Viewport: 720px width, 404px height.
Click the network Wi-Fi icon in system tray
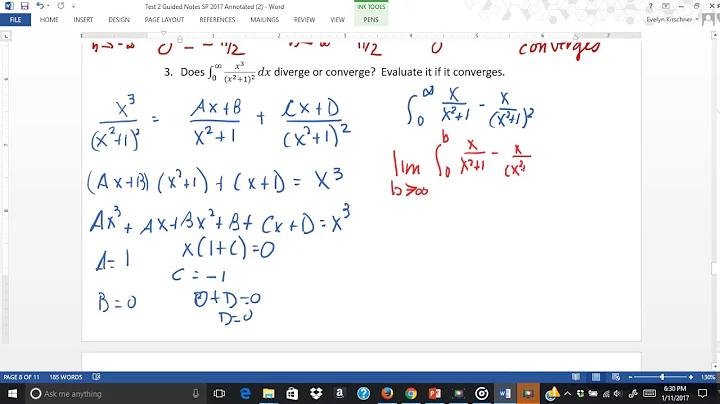click(x=607, y=394)
